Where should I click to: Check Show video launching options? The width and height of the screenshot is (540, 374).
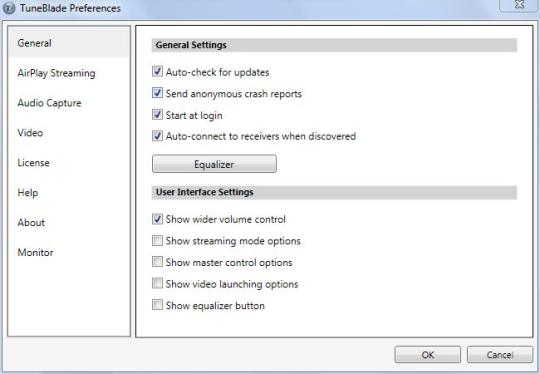[x=157, y=283]
